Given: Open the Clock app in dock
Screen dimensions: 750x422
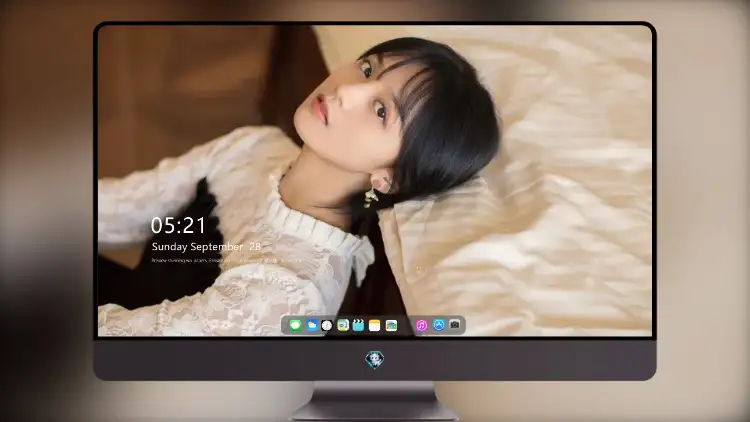Looking at the screenshot, I should 327,325.
